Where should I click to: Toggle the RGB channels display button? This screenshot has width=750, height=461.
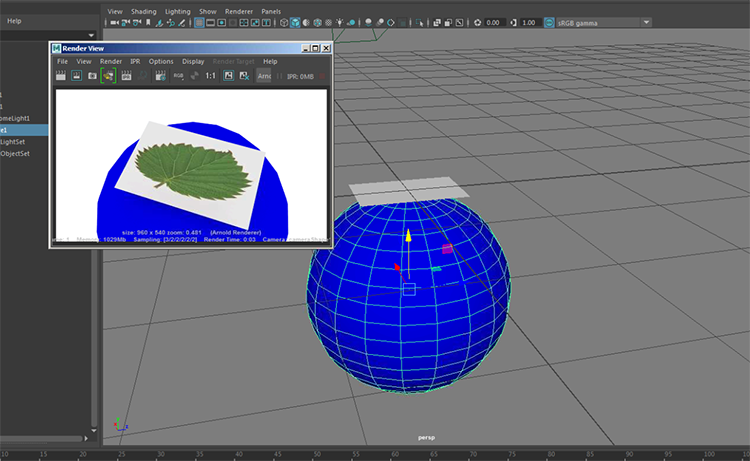pos(178,75)
